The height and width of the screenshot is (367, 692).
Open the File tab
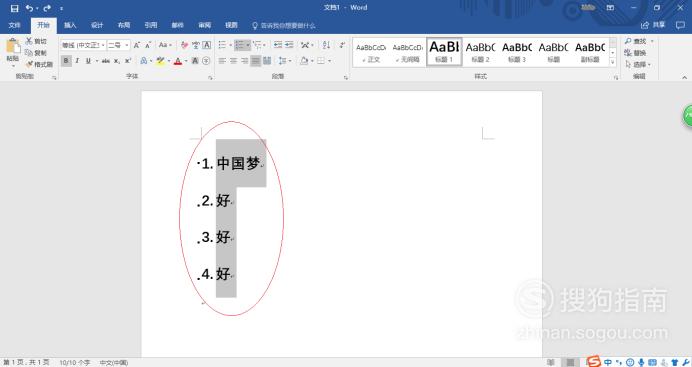click(15, 25)
